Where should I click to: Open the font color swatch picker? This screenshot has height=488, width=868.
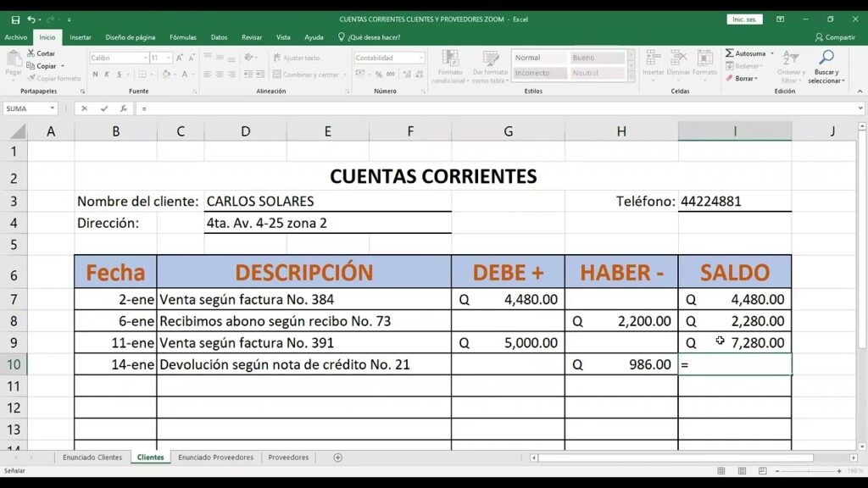point(195,73)
